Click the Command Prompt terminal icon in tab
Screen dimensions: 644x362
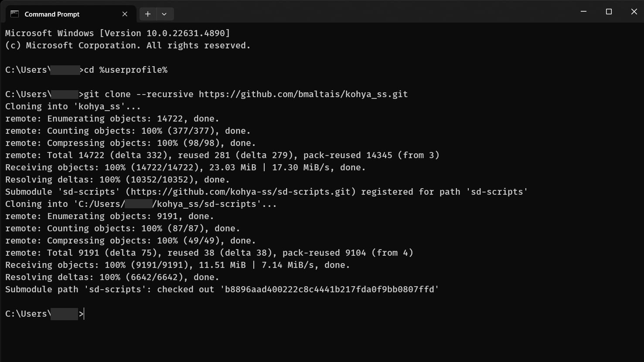14,14
